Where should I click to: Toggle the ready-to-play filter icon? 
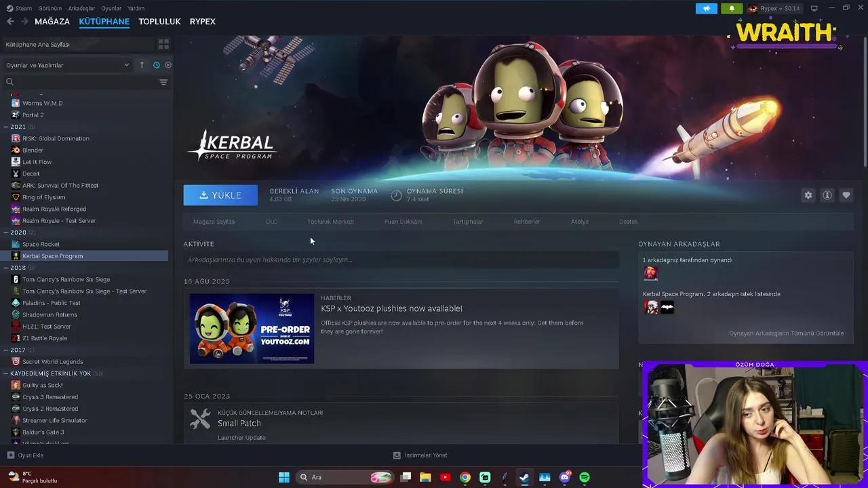tap(168, 65)
